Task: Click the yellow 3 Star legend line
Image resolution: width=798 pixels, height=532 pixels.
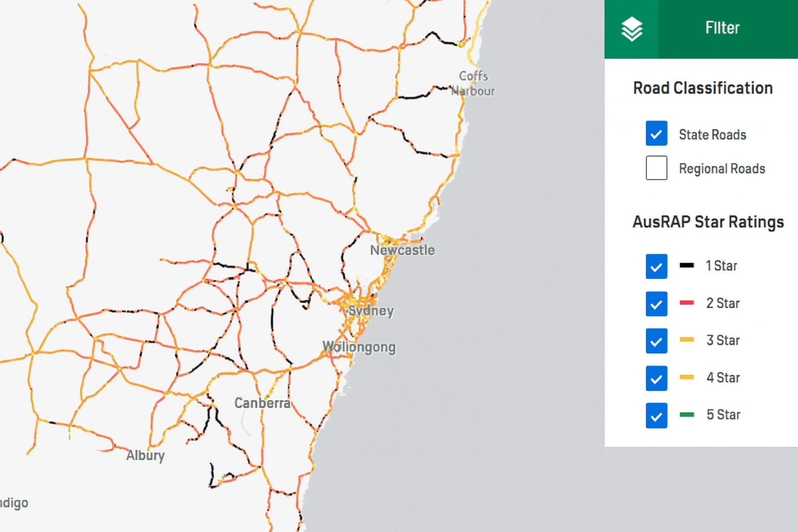Action: click(x=688, y=340)
